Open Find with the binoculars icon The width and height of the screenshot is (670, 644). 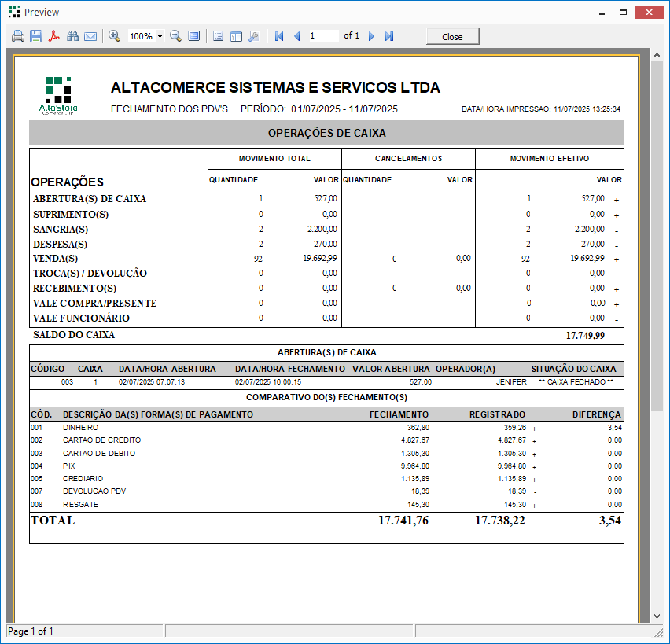coord(72,36)
